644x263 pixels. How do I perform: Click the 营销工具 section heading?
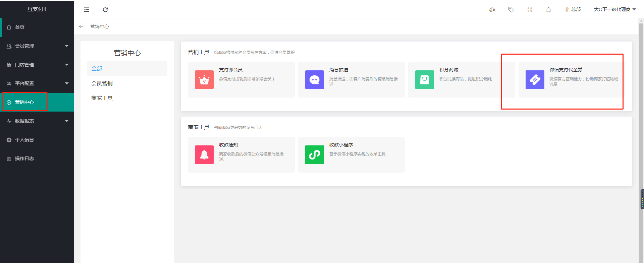199,52
